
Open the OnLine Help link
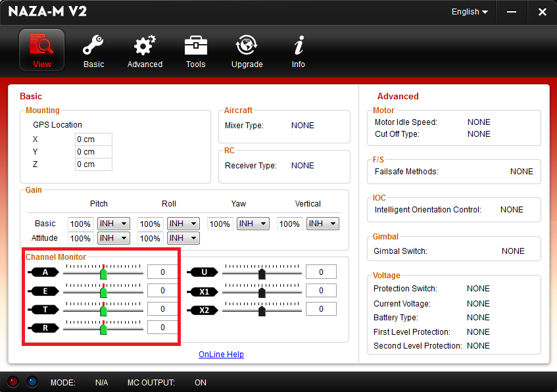[221, 355]
